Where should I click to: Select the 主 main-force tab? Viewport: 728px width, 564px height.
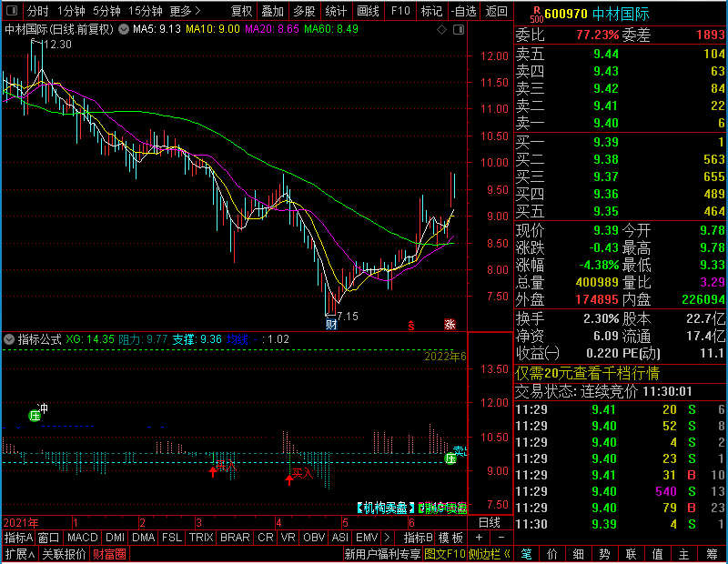click(684, 554)
